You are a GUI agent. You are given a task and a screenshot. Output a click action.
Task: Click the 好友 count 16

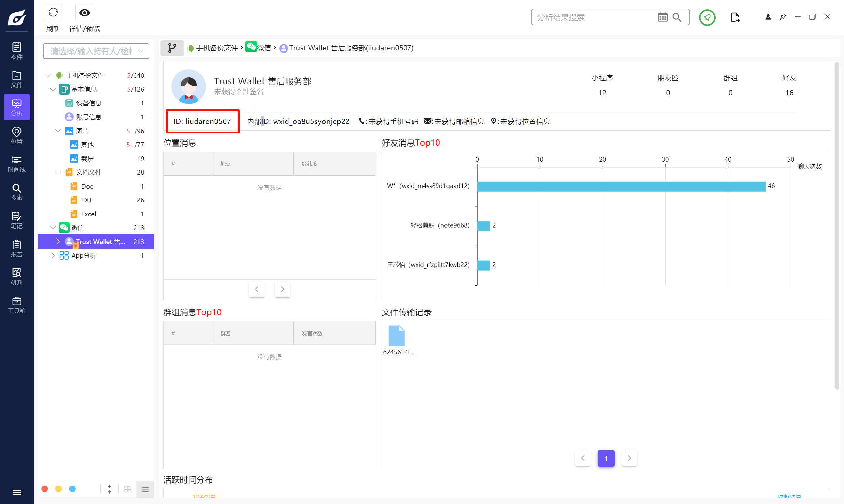coord(789,93)
